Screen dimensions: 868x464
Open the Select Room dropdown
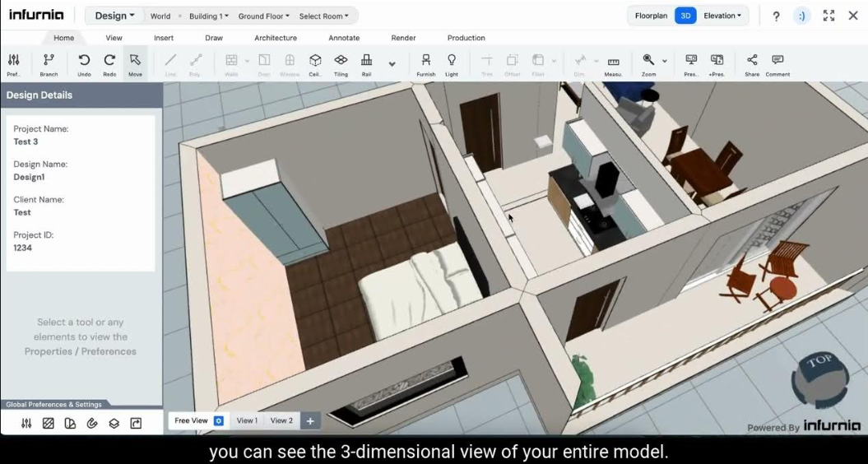coord(324,16)
